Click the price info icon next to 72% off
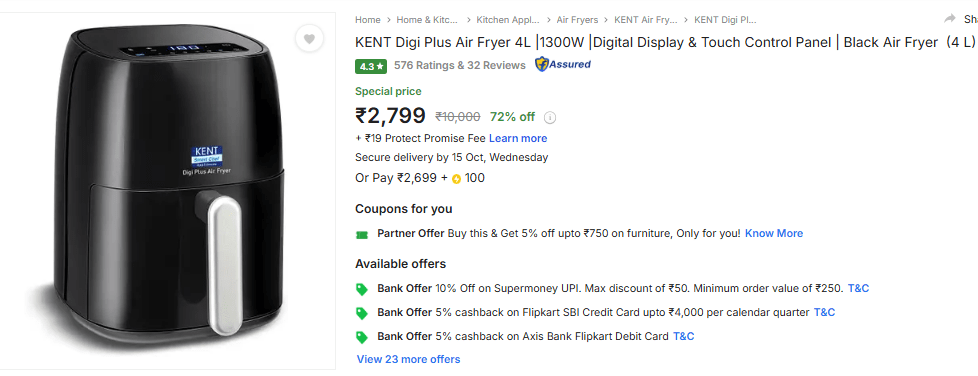The width and height of the screenshot is (978, 376). [550, 117]
